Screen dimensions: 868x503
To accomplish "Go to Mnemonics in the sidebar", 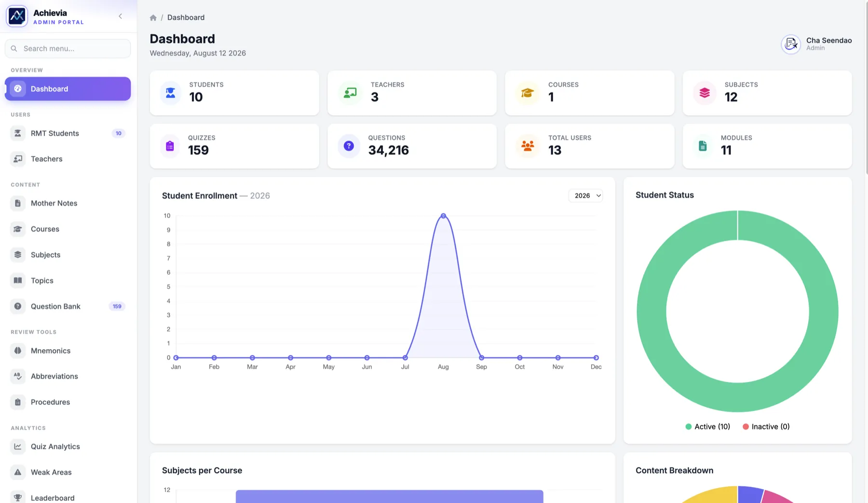I will tap(68, 351).
